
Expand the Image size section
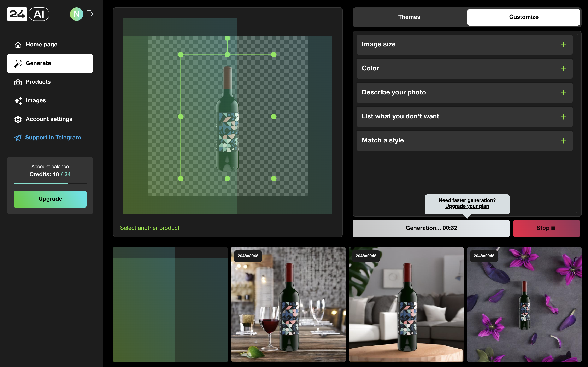pyautogui.click(x=563, y=45)
